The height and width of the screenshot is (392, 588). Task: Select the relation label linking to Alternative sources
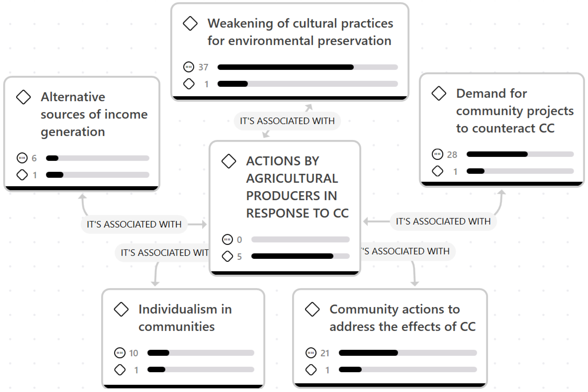(134, 224)
